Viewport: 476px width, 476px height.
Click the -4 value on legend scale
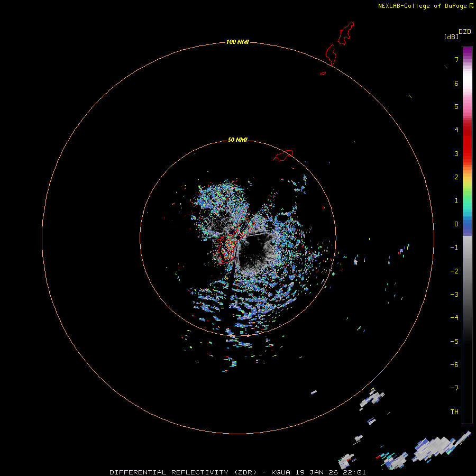tap(454, 317)
